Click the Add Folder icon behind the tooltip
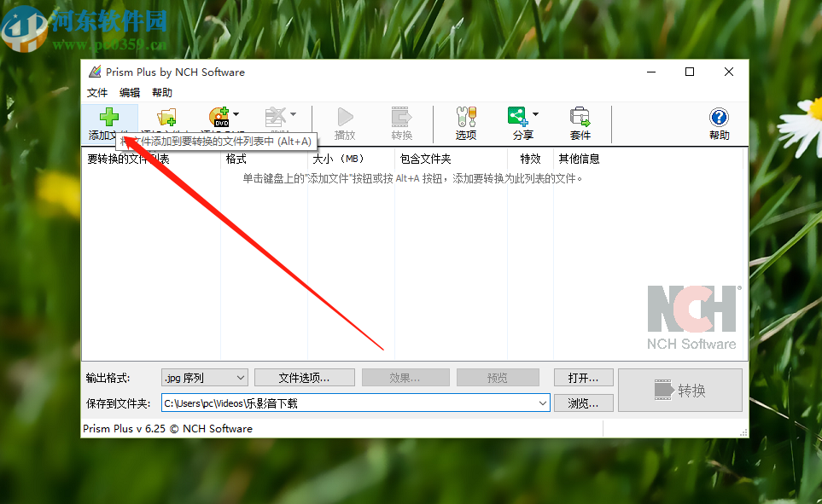Viewport: 822px width, 504px height. [x=166, y=116]
